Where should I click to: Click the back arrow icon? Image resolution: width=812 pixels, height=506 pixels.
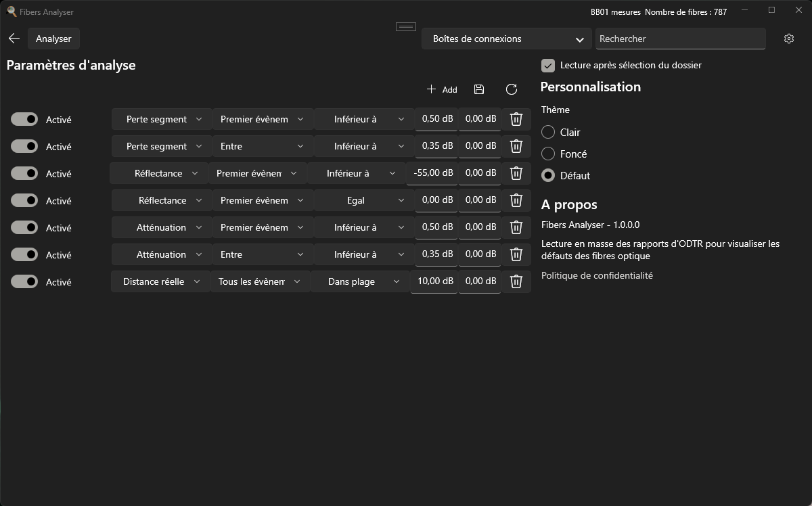[14, 39]
